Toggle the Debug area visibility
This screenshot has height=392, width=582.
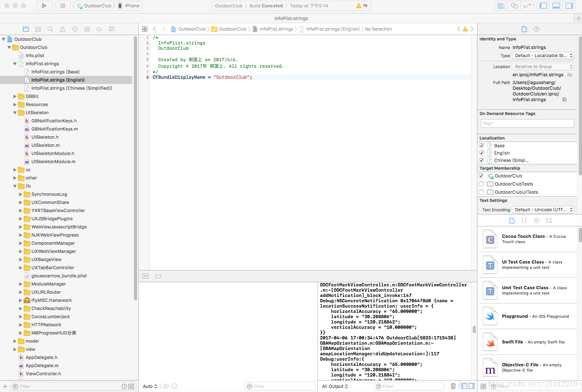tap(556, 6)
